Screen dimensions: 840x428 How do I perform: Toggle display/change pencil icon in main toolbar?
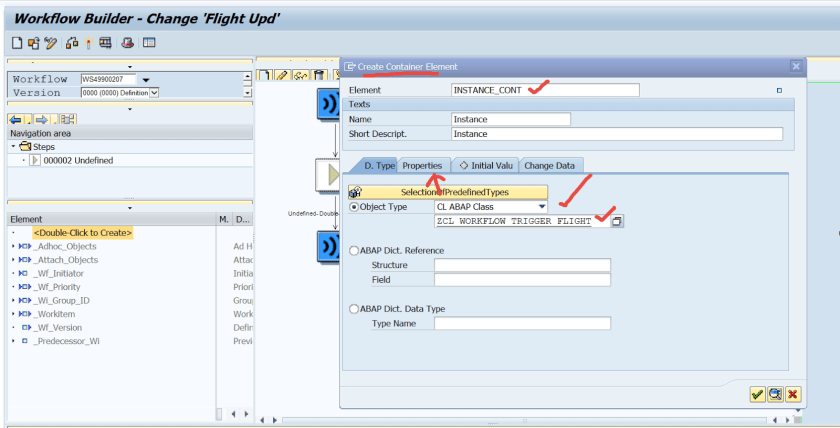tap(50, 43)
